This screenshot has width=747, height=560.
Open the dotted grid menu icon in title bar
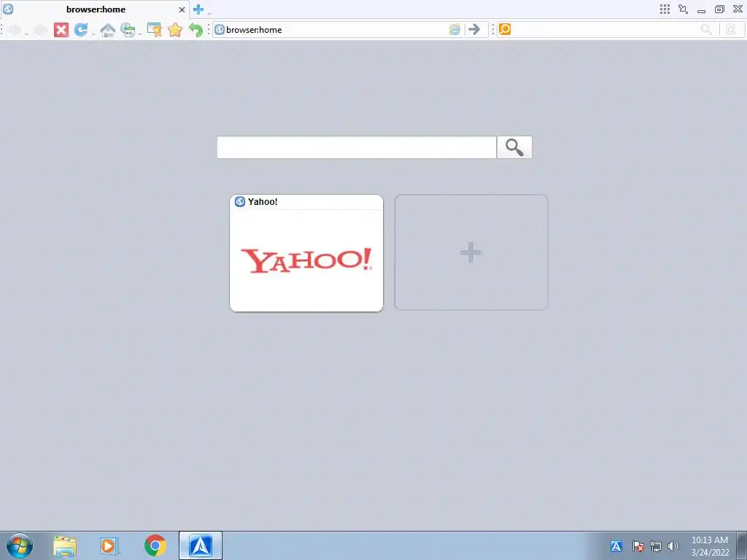(x=665, y=9)
